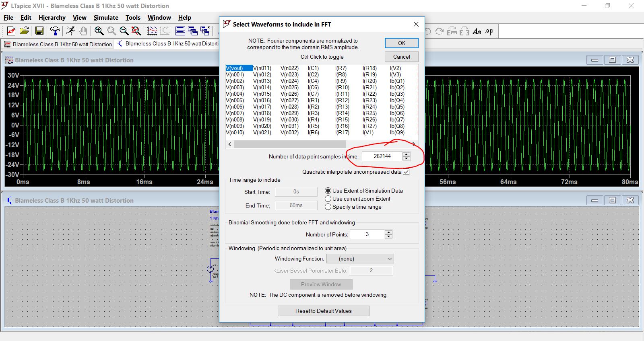Click the Cascade windows toolbar icon

click(193, 31)
